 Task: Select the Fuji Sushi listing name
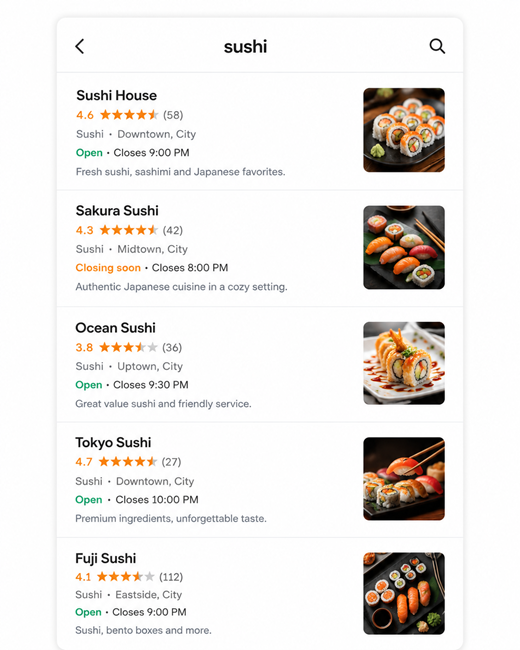[x=105, y=558]
